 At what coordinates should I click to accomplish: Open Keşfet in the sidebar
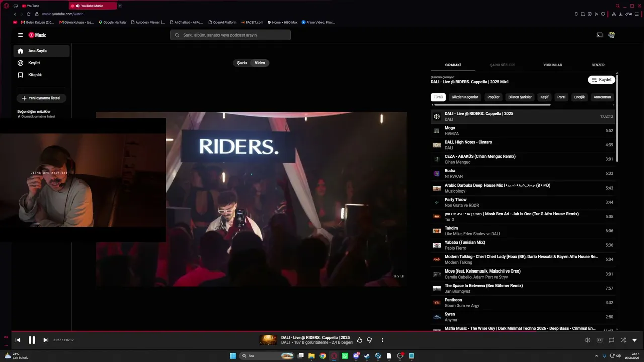[x=41, y=63]
